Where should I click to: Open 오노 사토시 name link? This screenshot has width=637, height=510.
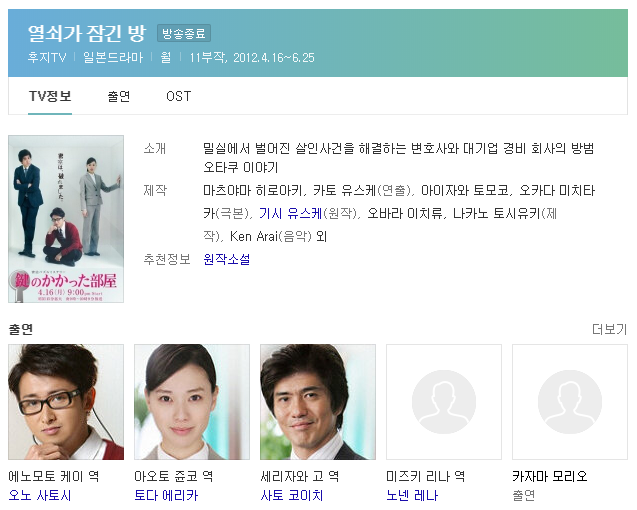click(40, 495)
